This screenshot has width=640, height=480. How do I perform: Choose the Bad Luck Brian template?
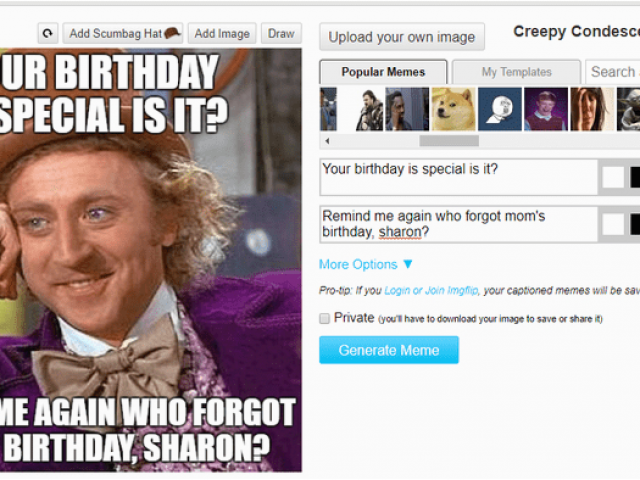(x=546, y=109)
